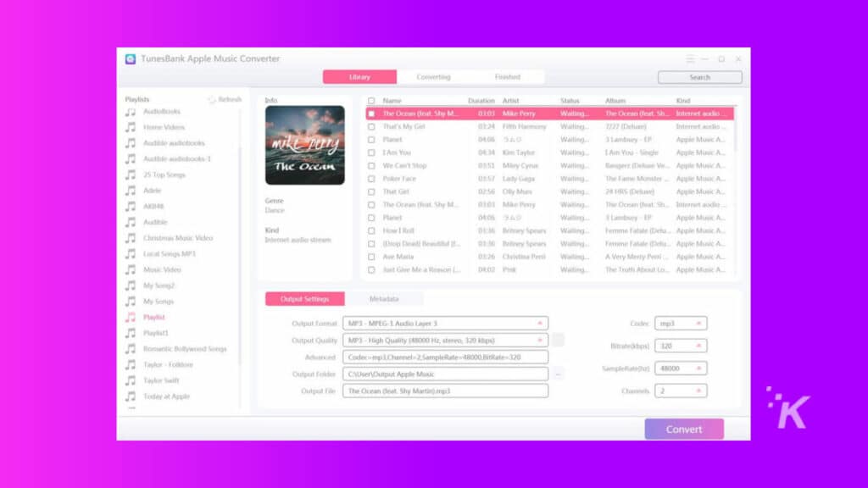868x488 pixels.
Task: Click the Name column header
Action: (x=392, y=101)
